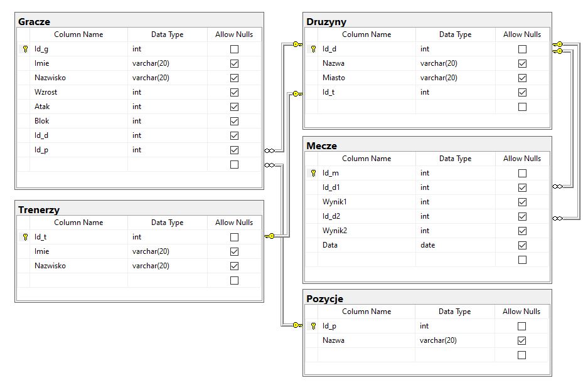Select the Mecze table header
588x388 pixels.
click(427, 145)
